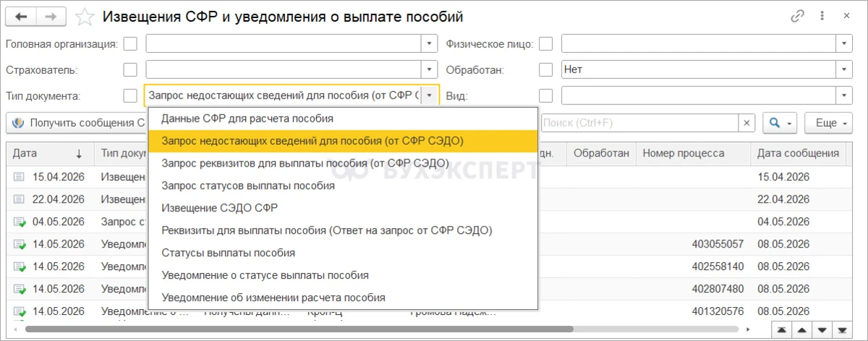Select Данные СФР для расчета пособия
Screen dimensions: 868x341
click(x=344, y=118)
